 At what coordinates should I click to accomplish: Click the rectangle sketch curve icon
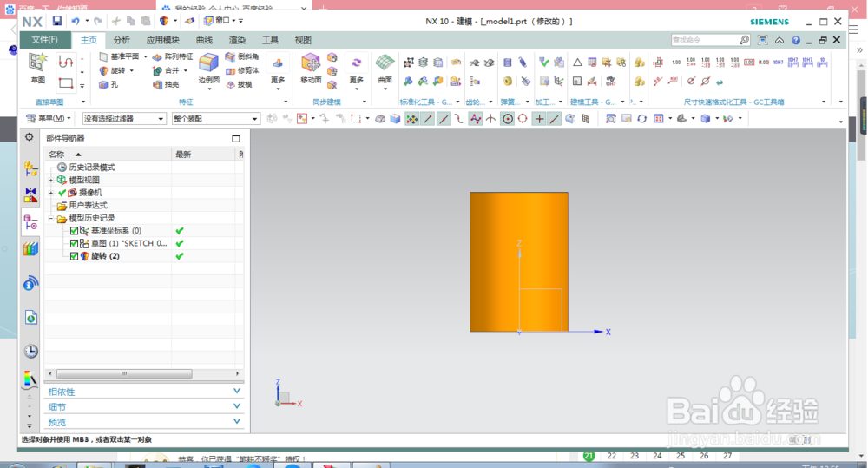pos(66,83)
